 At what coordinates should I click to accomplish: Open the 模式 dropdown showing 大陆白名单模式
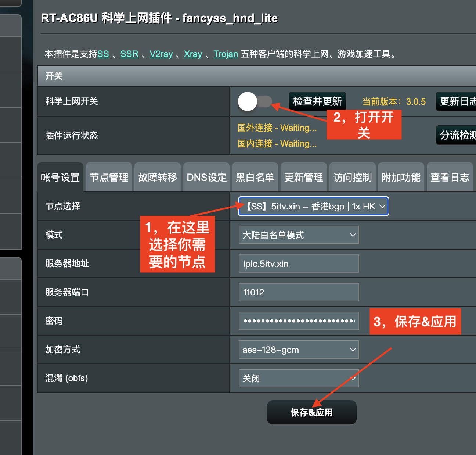[x=299, y=235]
